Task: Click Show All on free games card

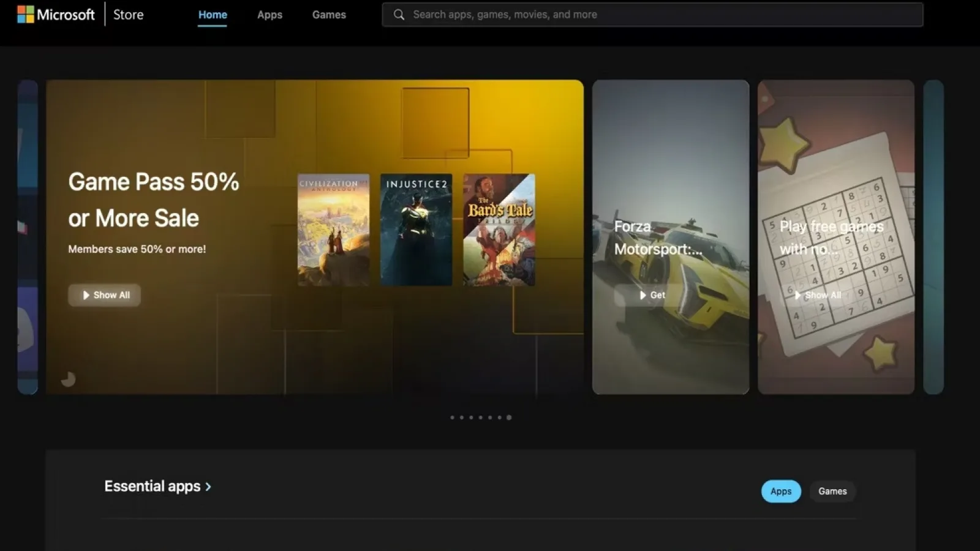Action: click(x=818, y=295)
